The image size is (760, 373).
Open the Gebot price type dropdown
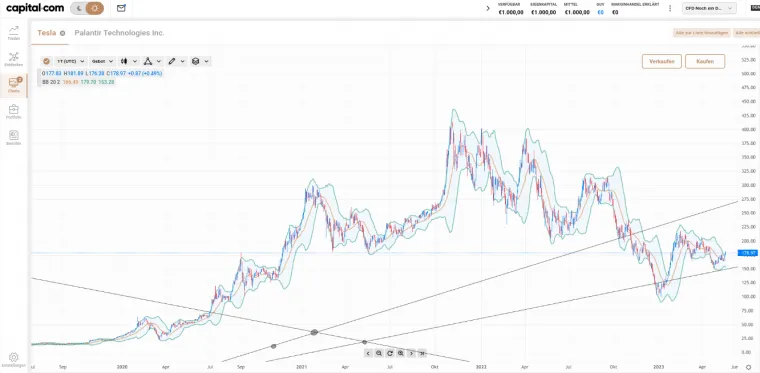(102, 62)
